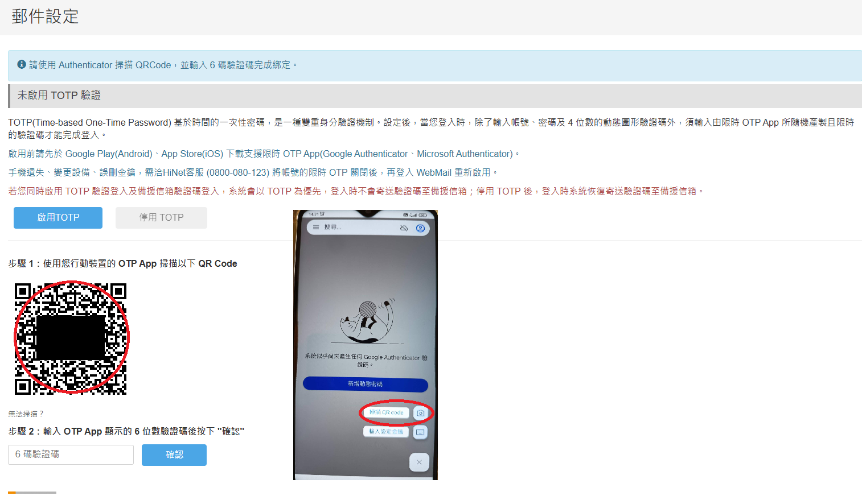Image resolution: width=862 pixels, height=504 pixels.
Task: Tap the X close button in phone image
Action: pos(419,462)
